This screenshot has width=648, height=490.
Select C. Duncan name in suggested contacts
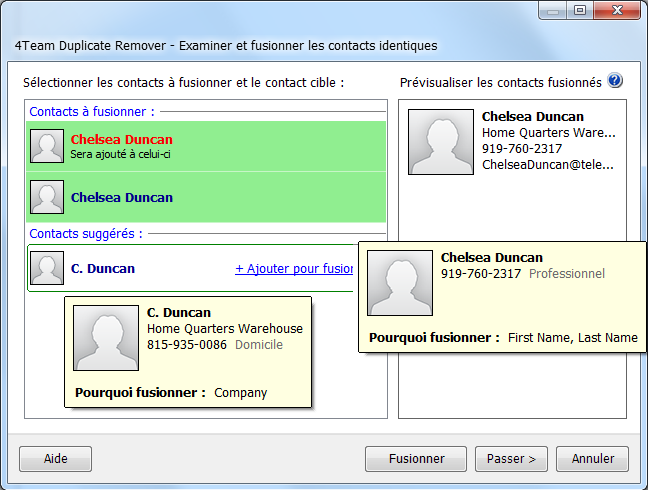point(102,269)
